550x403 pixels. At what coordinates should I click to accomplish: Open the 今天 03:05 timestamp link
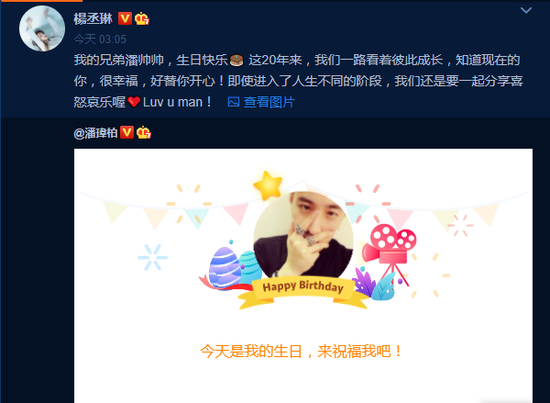coord(100,39)
